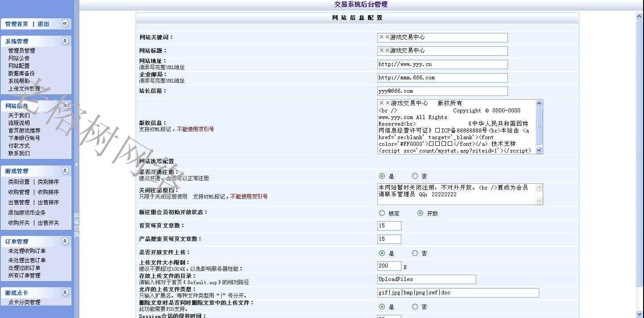Image resolution: width=644 pixels, height=318 pixels.
Task: Open 管理首页 link
Action: (x=17, y=24)
